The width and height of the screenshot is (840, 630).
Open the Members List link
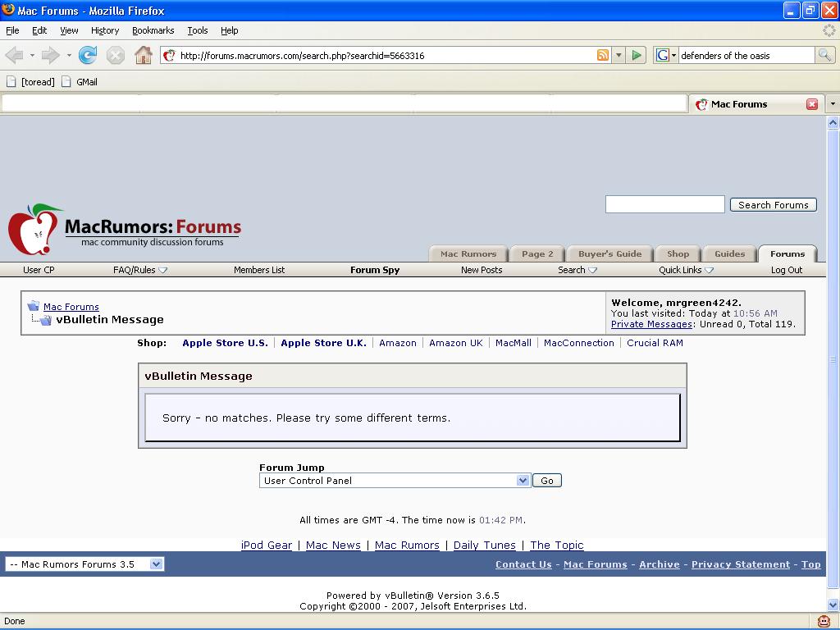[x=259, y=270]
